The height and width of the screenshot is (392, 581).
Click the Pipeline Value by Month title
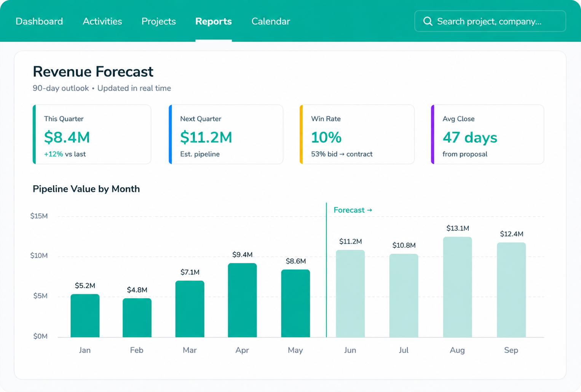tap(86, 189)
